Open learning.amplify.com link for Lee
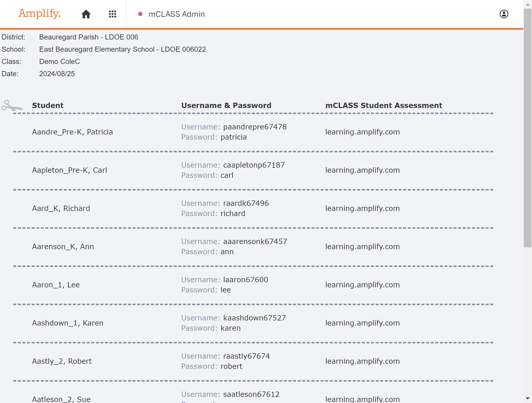The width and height of the screenshot is (532, 403). tap(362, 285)
